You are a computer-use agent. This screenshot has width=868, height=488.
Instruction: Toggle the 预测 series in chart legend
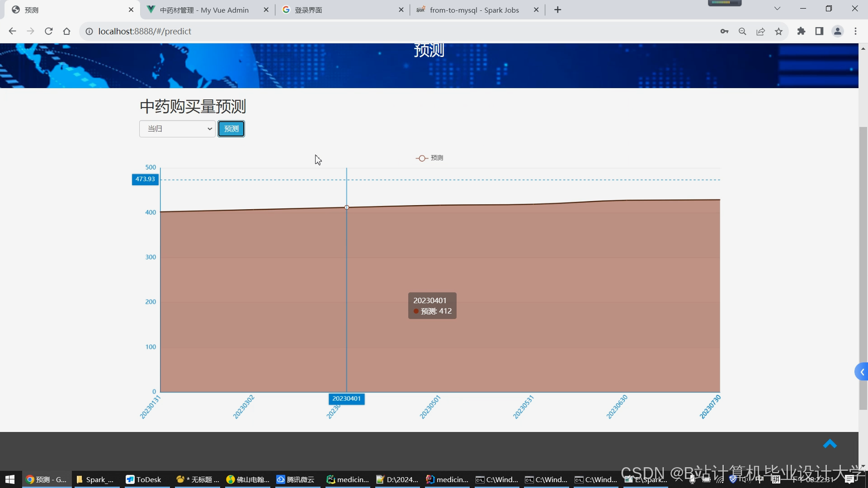click(429, 158)
